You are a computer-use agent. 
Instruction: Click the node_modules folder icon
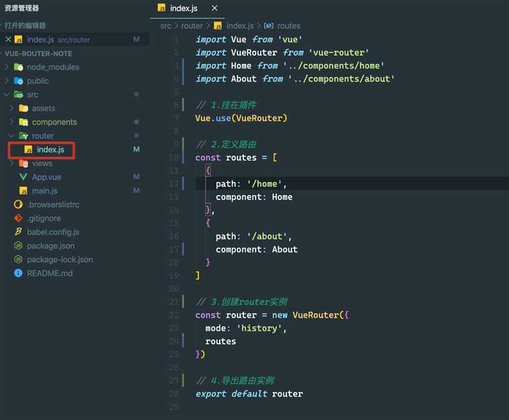(x=19, y=67)
